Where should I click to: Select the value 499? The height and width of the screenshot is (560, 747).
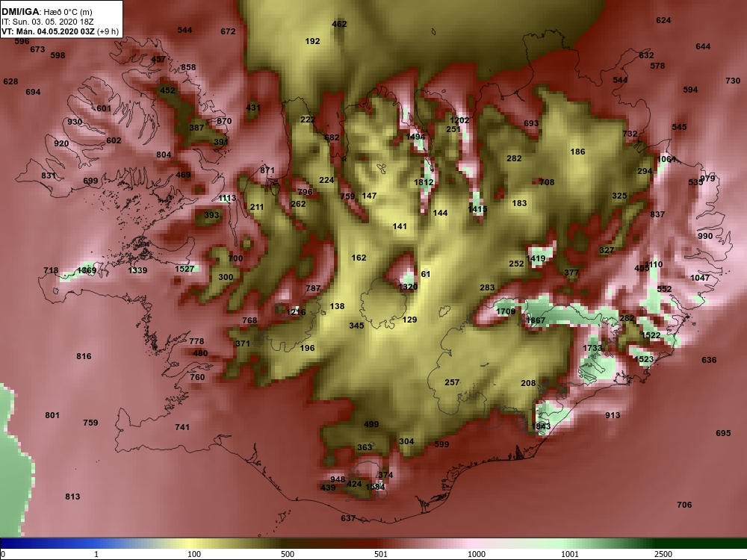371,424
